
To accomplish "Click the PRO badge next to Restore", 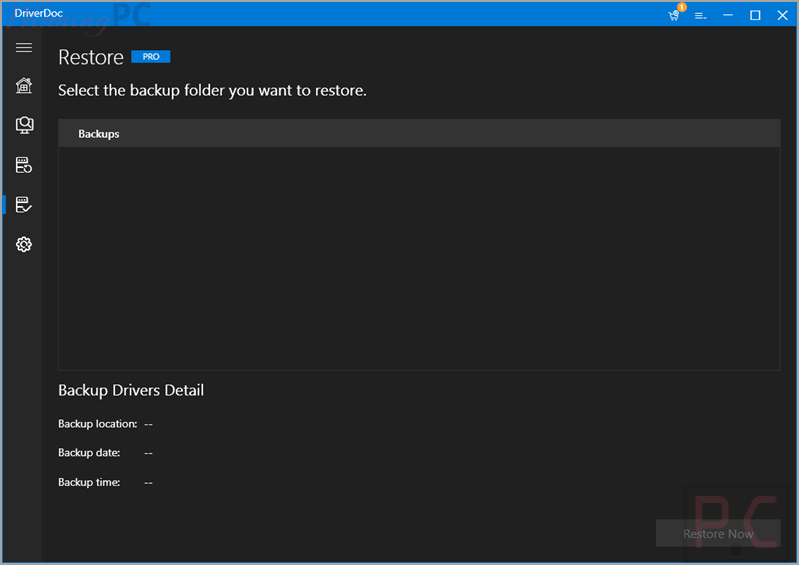I will 151,57.
